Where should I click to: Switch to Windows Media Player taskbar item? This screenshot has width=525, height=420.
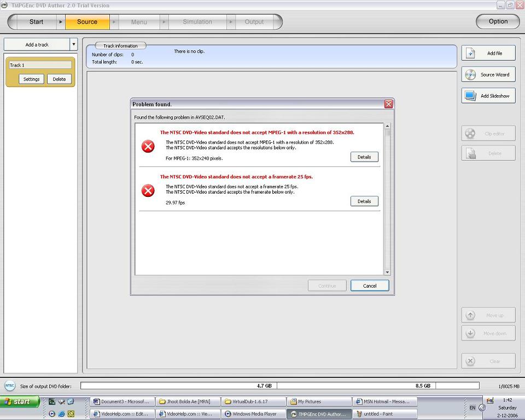[254, 413]
